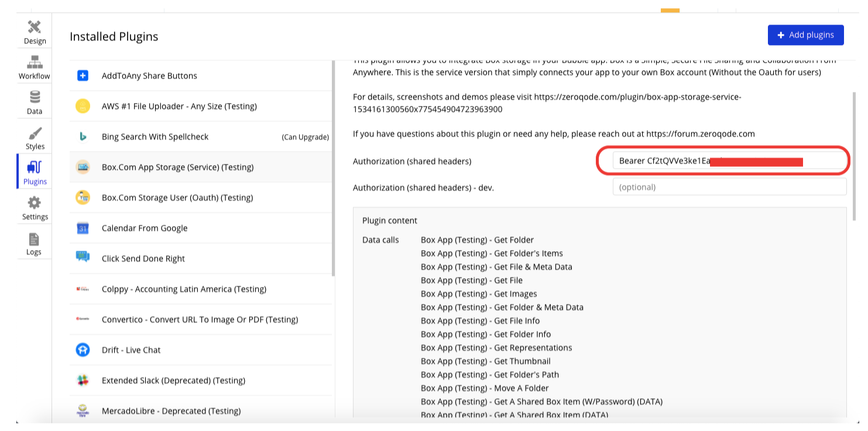Viewport: 868px width, 431px height.
Task: Click the Plugin content label
Action: click(390, 220)
